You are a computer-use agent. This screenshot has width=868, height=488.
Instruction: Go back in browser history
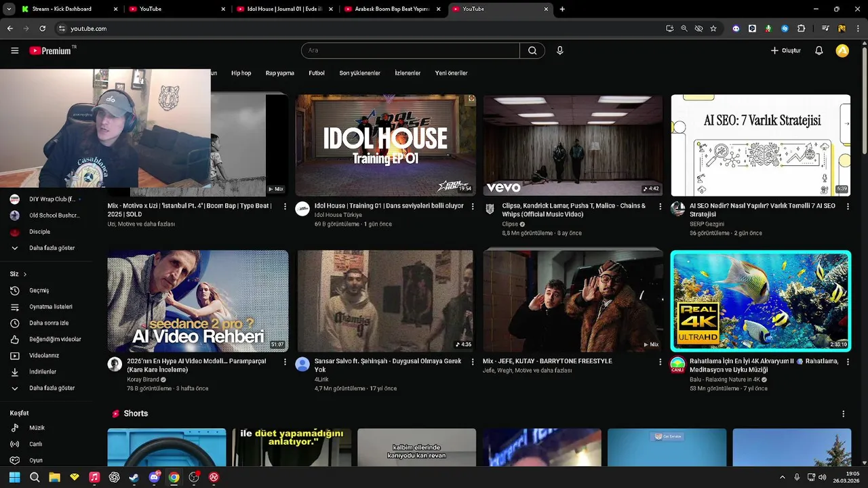[x=9, y=28]
